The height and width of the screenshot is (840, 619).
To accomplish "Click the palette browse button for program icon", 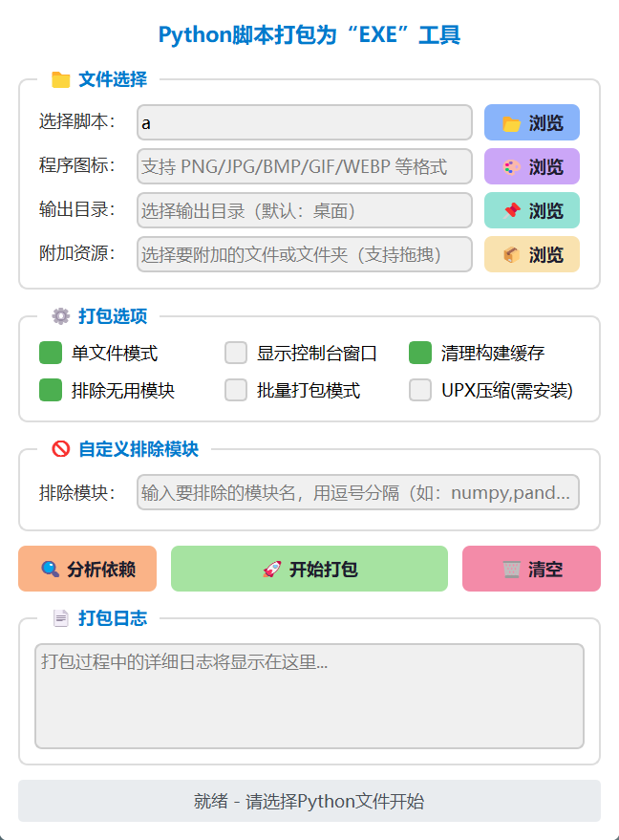I will click(531, 166).
